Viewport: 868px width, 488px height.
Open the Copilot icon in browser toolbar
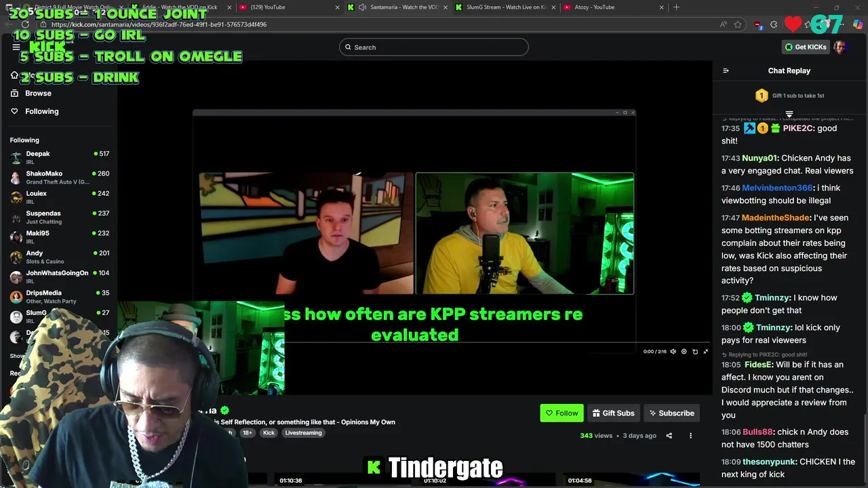coord(858,24)
